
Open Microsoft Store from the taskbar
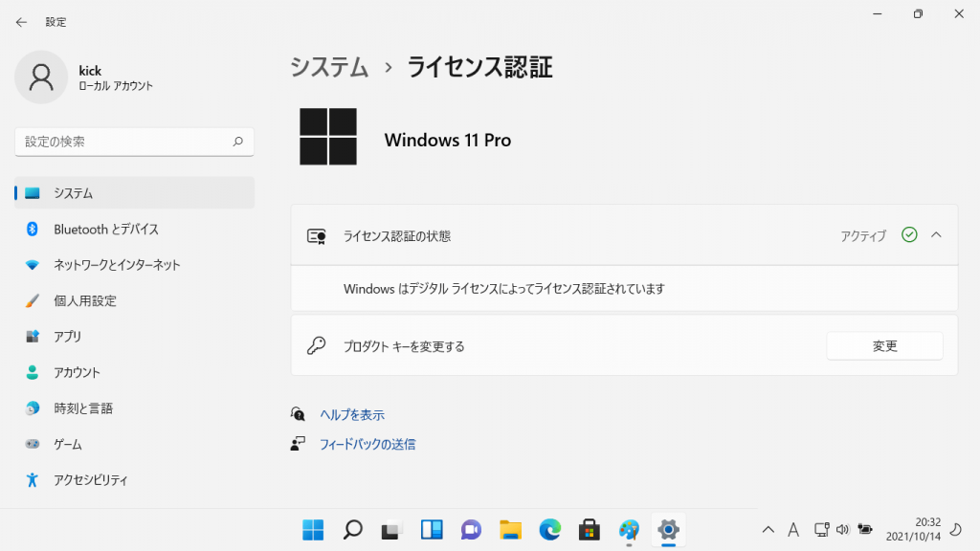pos(589,529)
